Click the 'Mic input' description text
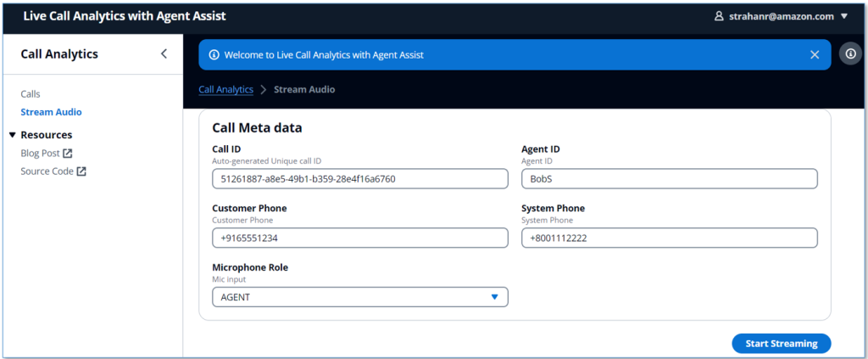Viewport: 868px width, 359px height. click(229, 279)
